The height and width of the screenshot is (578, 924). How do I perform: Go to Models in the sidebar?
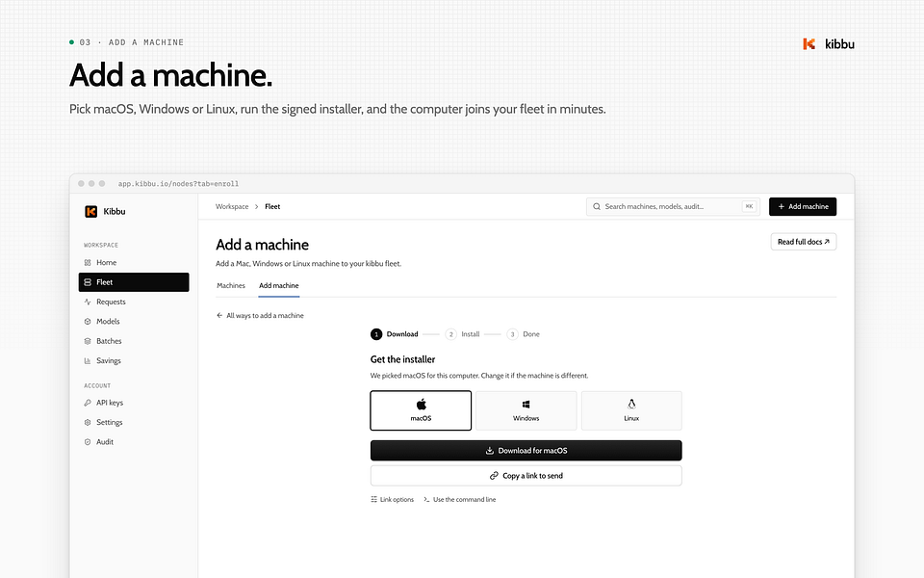[134, 322]
